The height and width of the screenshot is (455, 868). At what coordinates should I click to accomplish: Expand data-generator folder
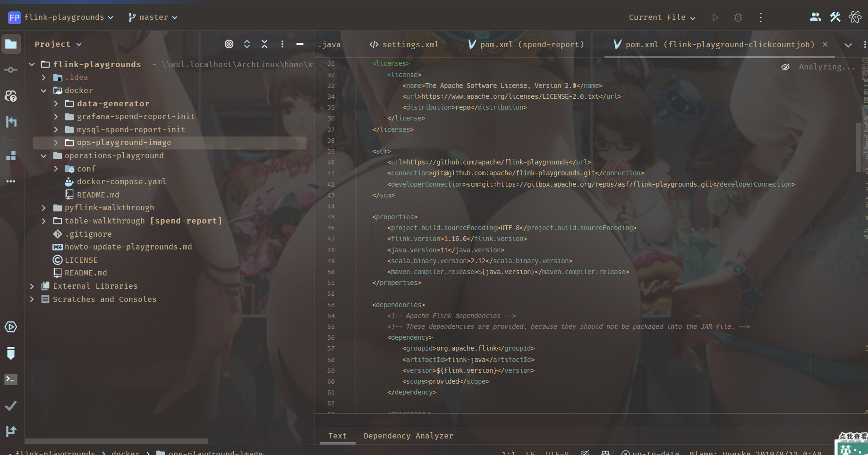click(x=56, y=103)
